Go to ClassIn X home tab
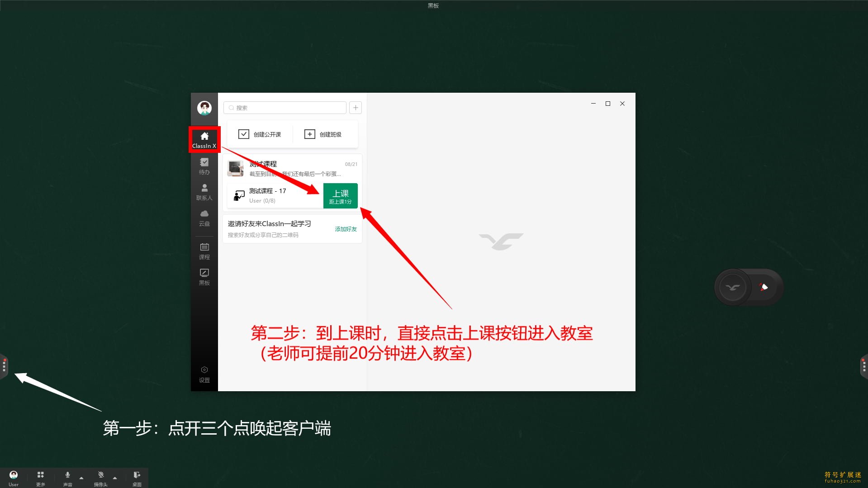 click(x=204, y=140)
